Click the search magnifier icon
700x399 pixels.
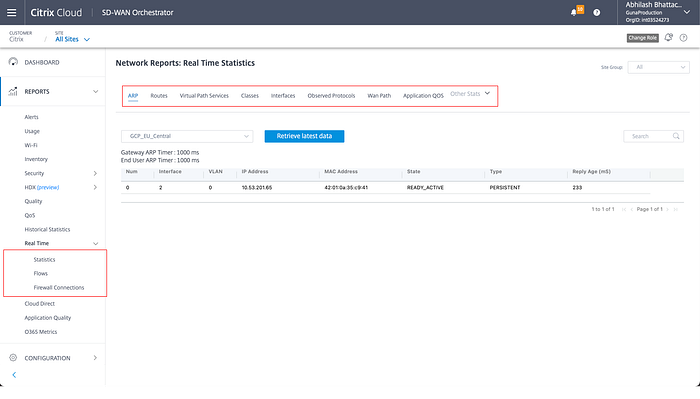[x=676, y=136]
